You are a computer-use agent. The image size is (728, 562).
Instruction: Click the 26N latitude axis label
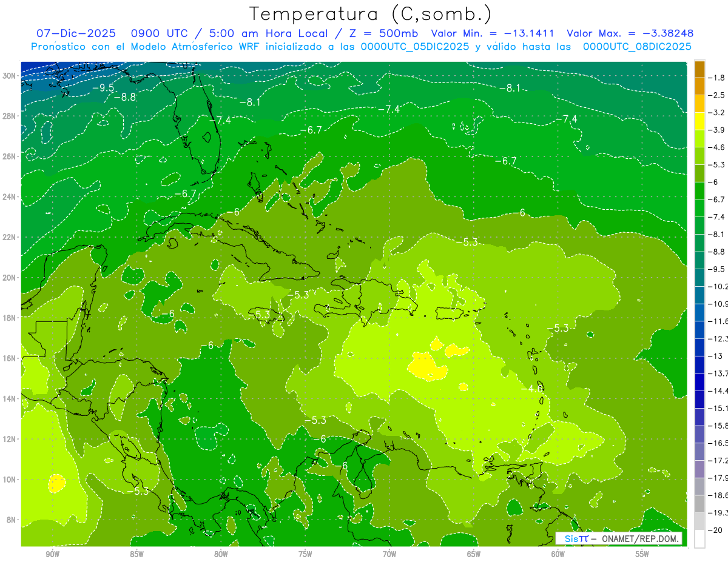tap(9, 156)
